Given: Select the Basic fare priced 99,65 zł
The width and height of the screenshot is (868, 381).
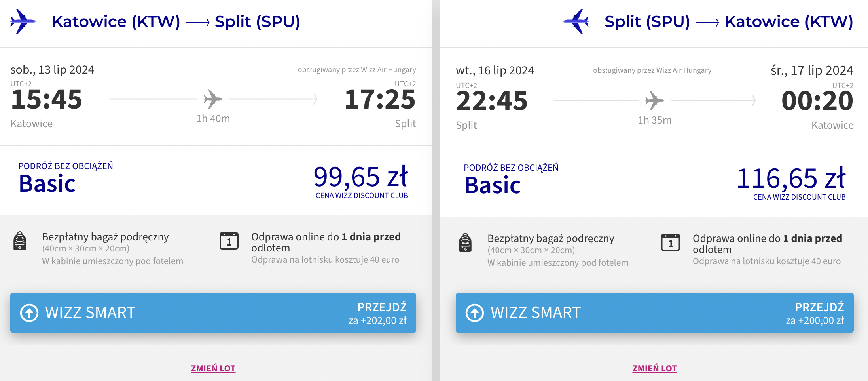Looking at the screenshot, I should (213, 181).
